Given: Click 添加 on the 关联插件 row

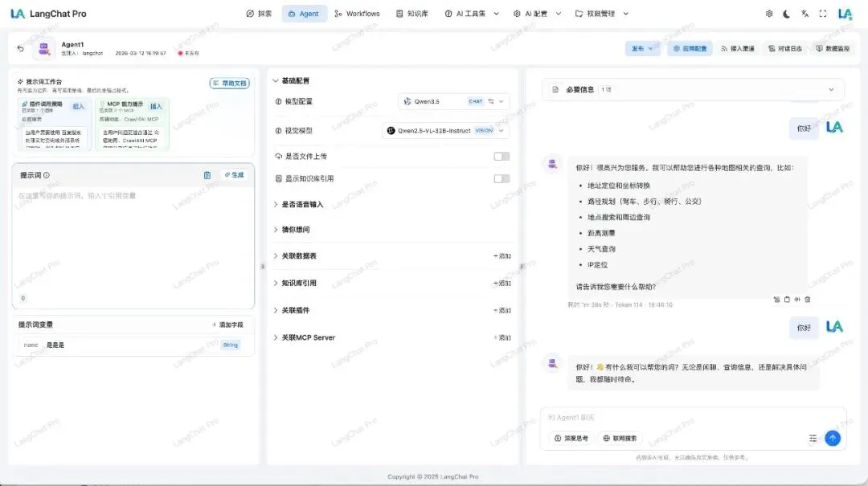Looking at the screenshot, I should tap(502, 311).
